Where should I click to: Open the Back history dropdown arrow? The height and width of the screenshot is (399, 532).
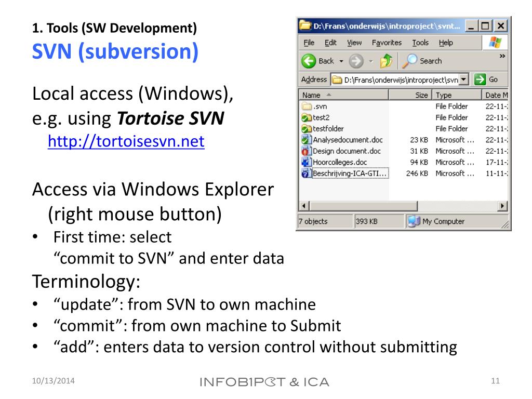pos(341,61)
